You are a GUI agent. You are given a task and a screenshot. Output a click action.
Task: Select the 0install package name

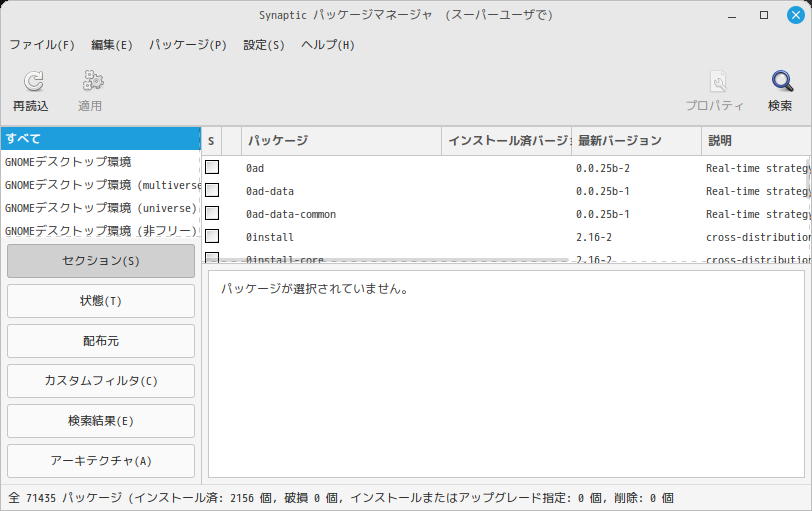pyautogui.click(x=270, y=237)
